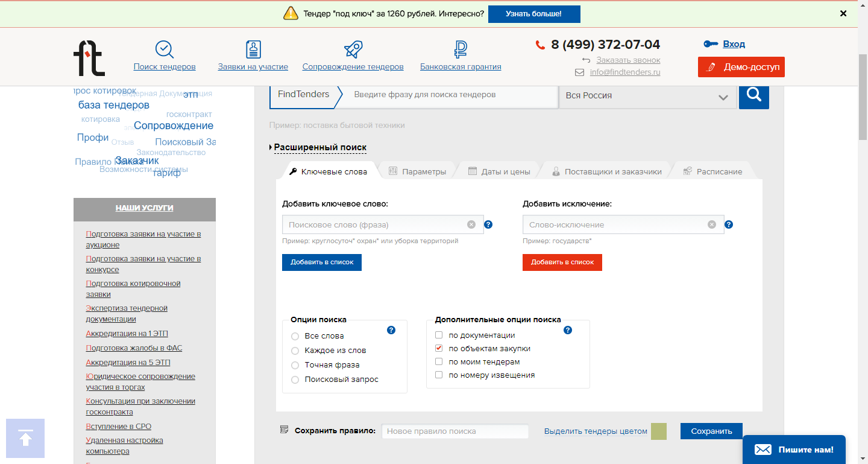Click the Сохранить button
The image size is (868, 464).
(711, 431)
